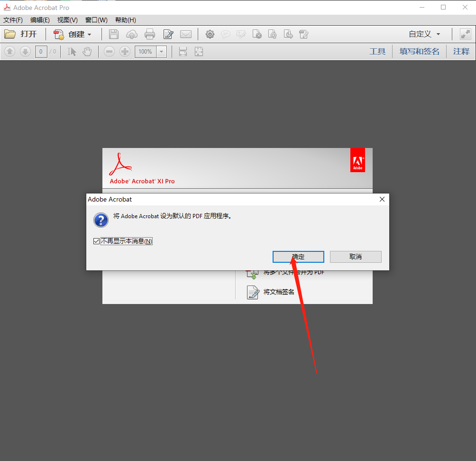This screenshot has height=461, width=476.
Task: Click the Print icon
Action: click(150, 34)
